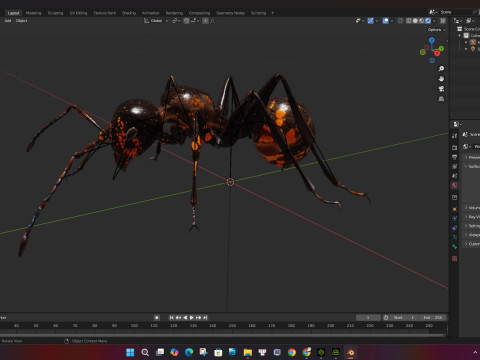Click the green Y axis on the navigation gizmo

pos(441,49)
